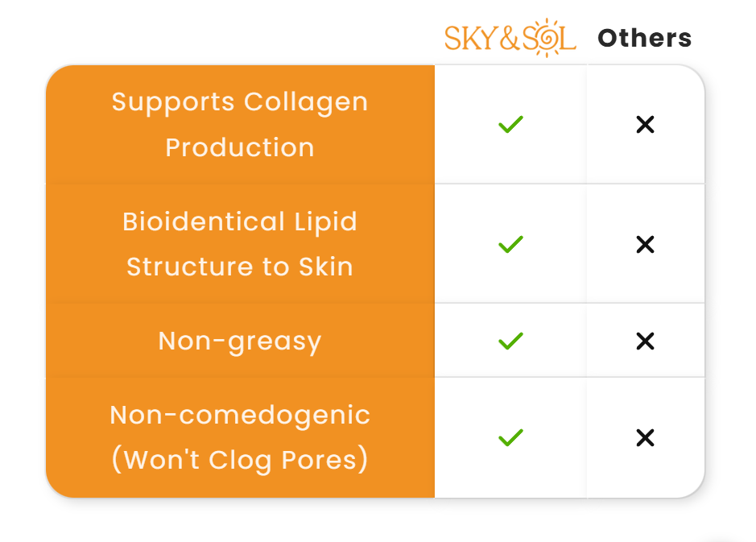This screenshot has height=542, width=756.
Task: Click the black X for Bioidentical Lipid row
Action: coord(645,244)
